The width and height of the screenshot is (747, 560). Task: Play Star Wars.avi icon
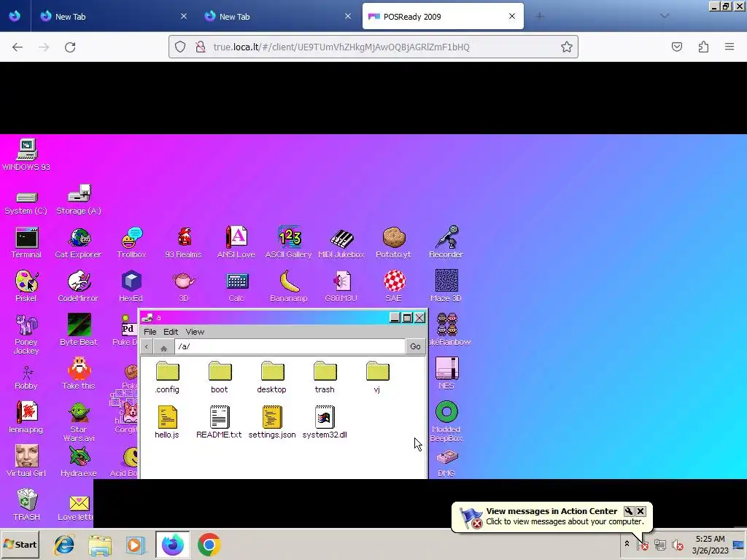(x=79, y=422)
